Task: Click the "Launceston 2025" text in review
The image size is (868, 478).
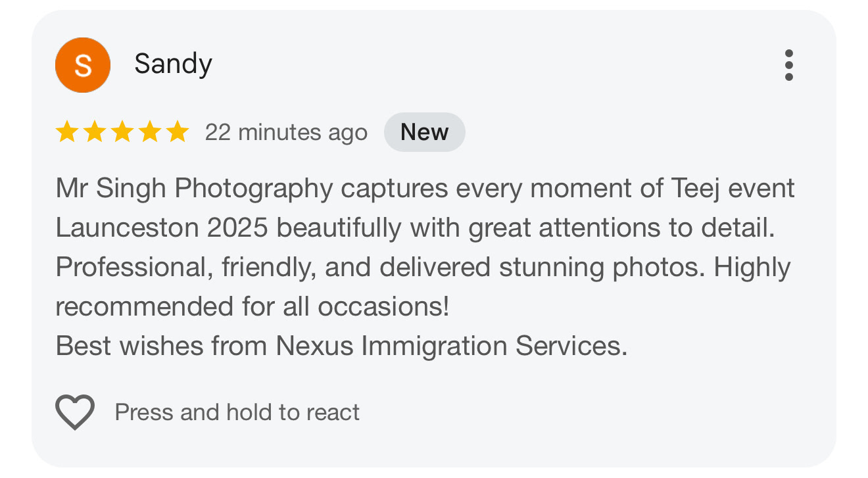Action: (x=162, y=228)
